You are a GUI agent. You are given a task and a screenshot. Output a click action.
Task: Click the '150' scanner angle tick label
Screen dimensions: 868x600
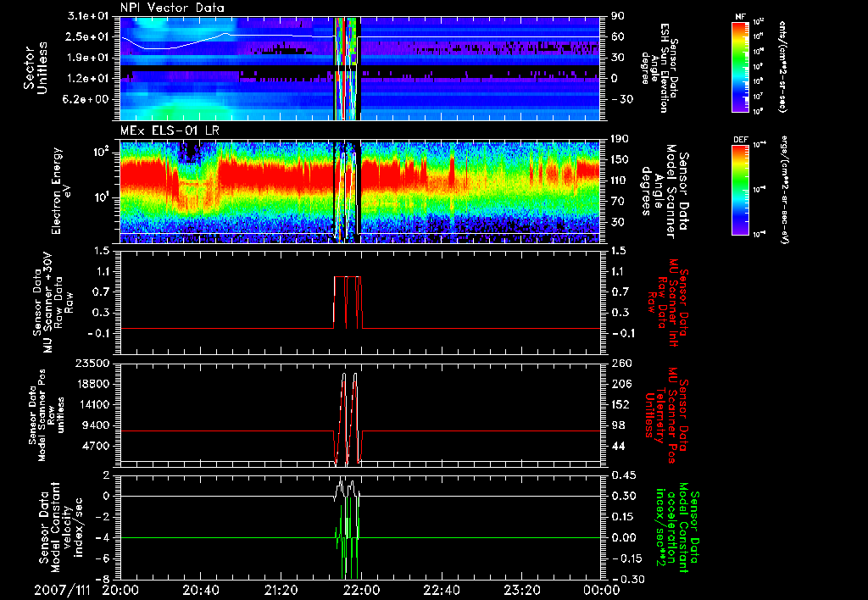(x=620, y=159)
